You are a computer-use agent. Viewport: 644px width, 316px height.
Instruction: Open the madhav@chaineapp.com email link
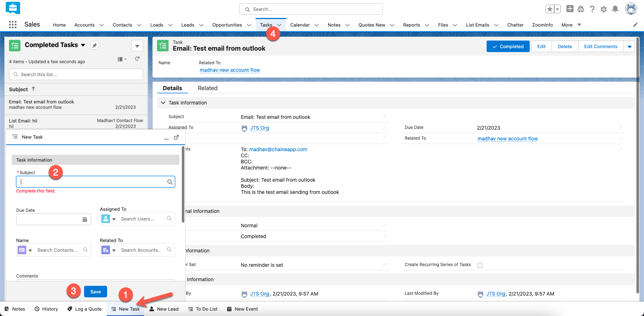(x=278, y=149)
